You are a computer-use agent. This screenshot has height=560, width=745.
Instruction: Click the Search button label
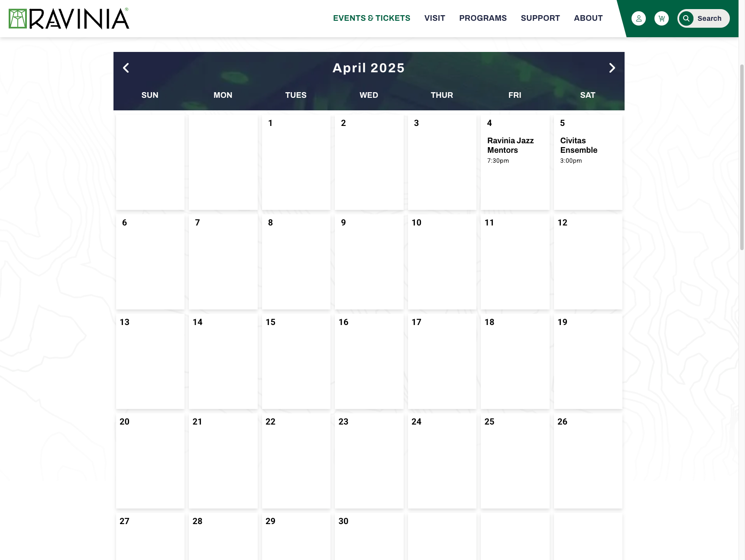click(709, 19)
